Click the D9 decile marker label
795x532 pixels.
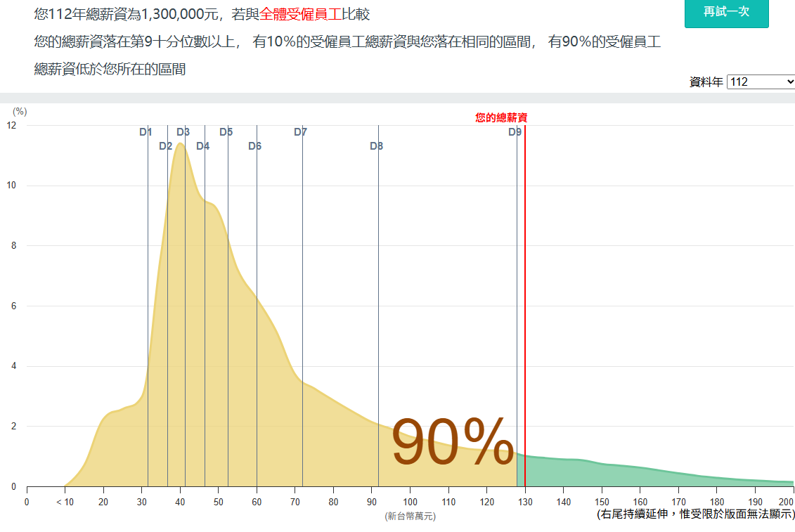coord(515,132)
